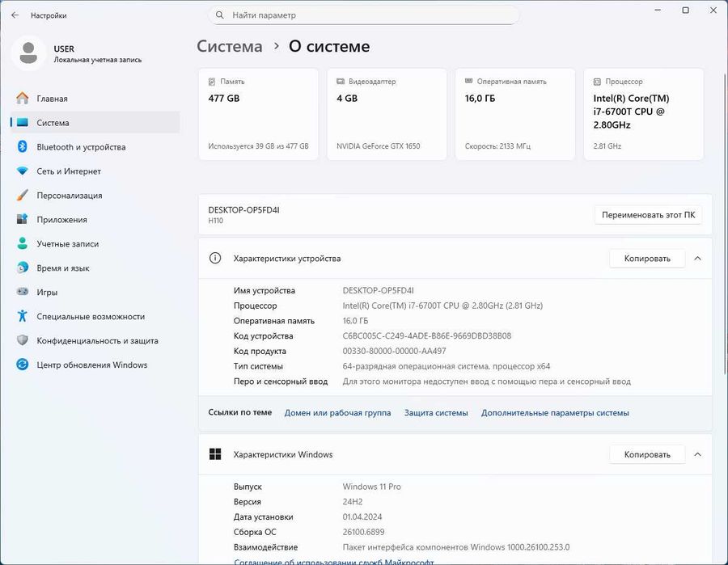Click the Сеть и Интернет wifi icon
Viewport: 728px width, 565px height.
tap(23, 171)
